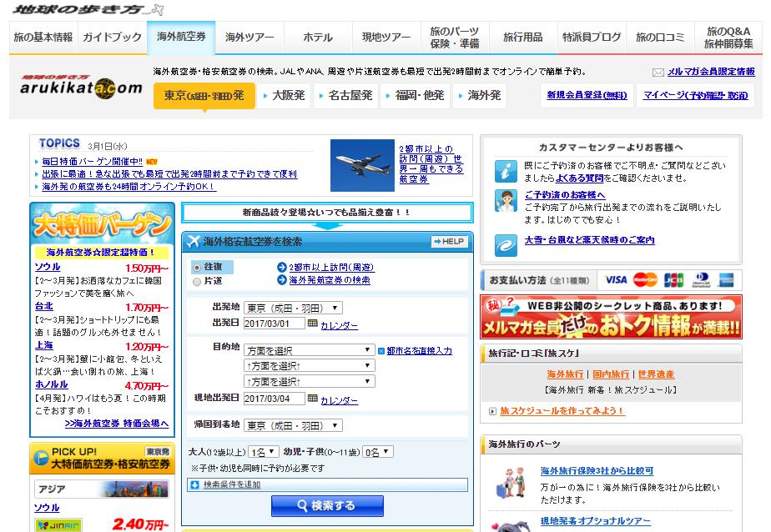Expand 検索条件を追加 search options
The height and width of the screenshot is (532, 771).
232,484
